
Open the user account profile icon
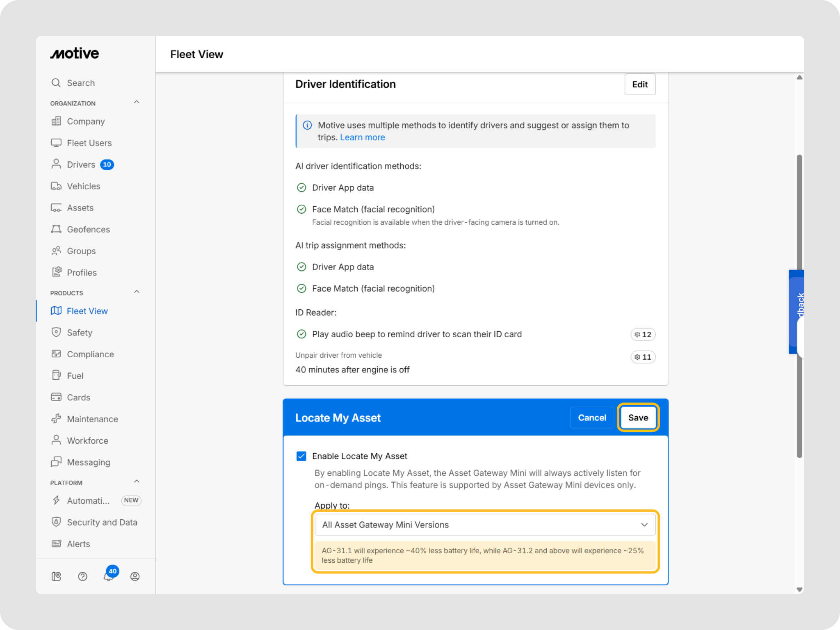coord(135,577)
